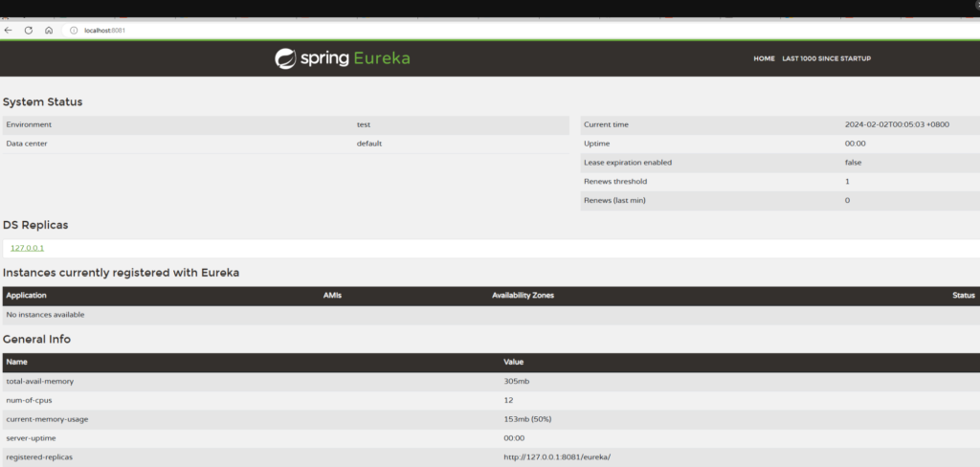Click the browser home icon
Viewport: 980px width, 467px height.
(x=49, y=30)
